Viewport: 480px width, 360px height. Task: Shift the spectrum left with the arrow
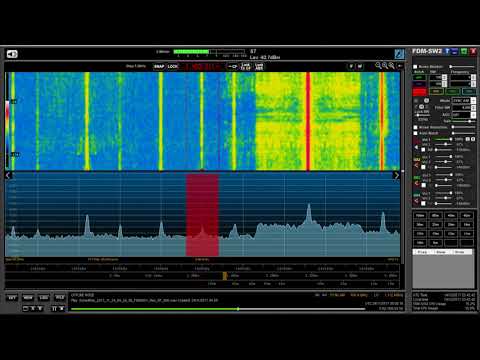pos(8,175)
